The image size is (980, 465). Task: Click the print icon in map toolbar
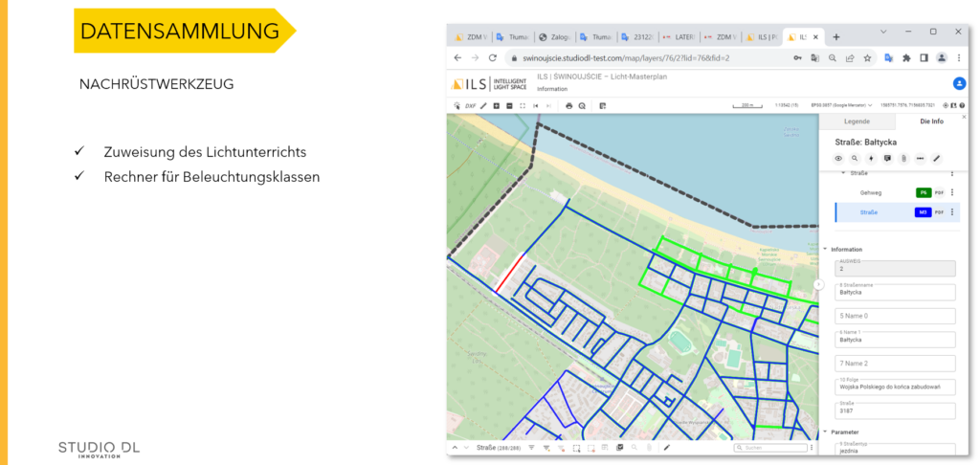coord(568,105)
